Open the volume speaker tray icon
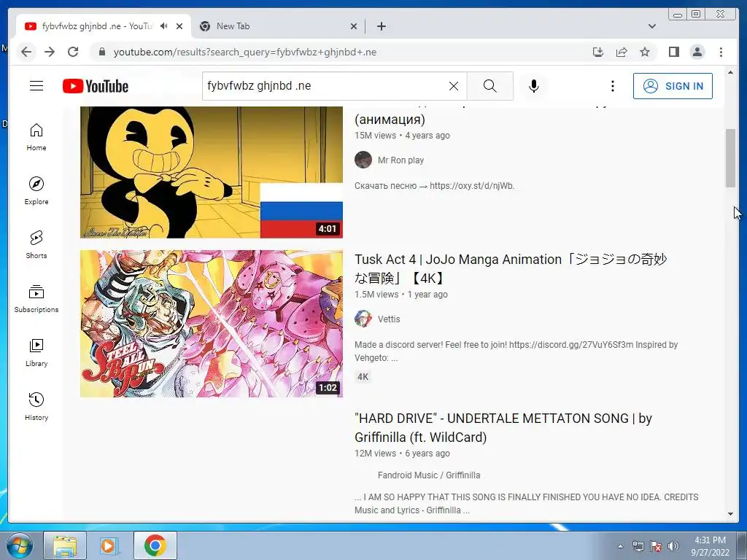This screenshot has height=560, width=747. point(673,546)
